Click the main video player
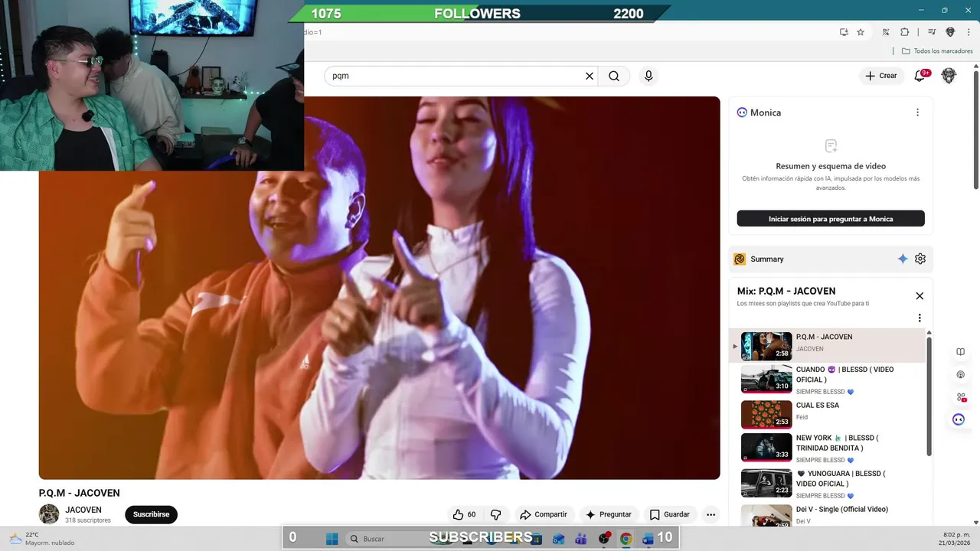This screenshot has height=551, width=980. point(379,288)
